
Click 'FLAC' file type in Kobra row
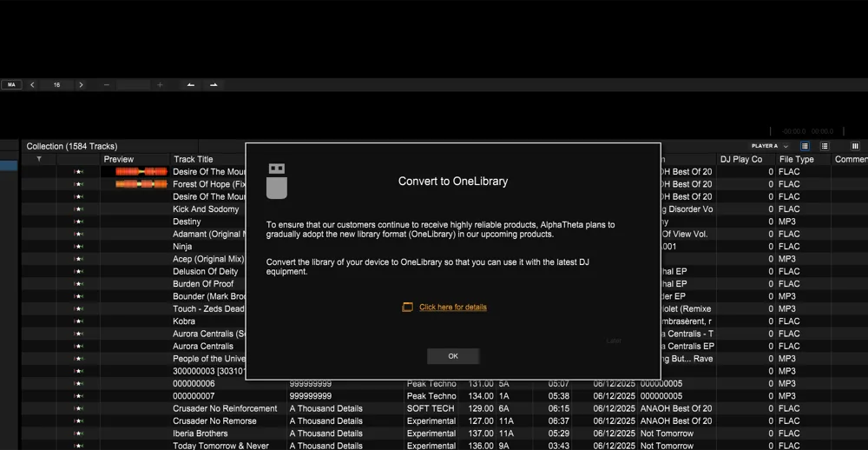coord(789,321)
